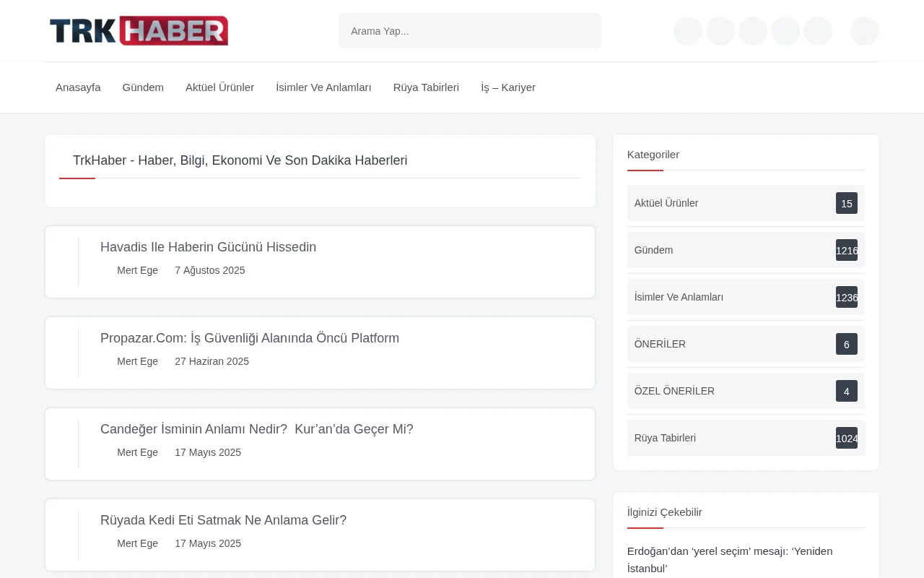The image size is (924, 578).
Task: Open the Gündem category in the sidebar
Action: pos(653,250)
